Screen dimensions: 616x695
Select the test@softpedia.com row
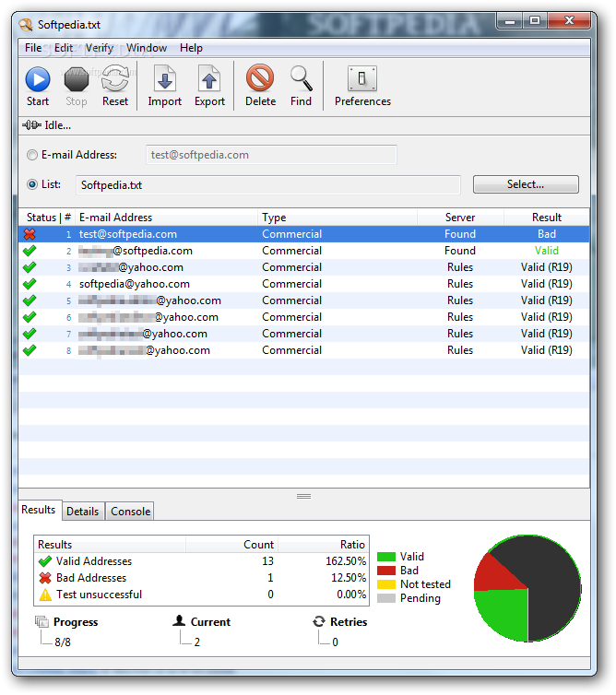point(303,234)
